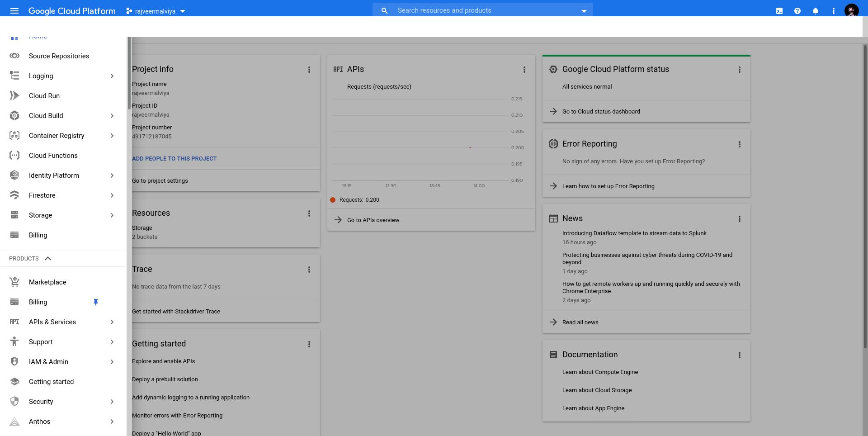This screenshot has width=868, height=436.
Task: Click Go to APIs overview
Action: (x=373, y=220)
